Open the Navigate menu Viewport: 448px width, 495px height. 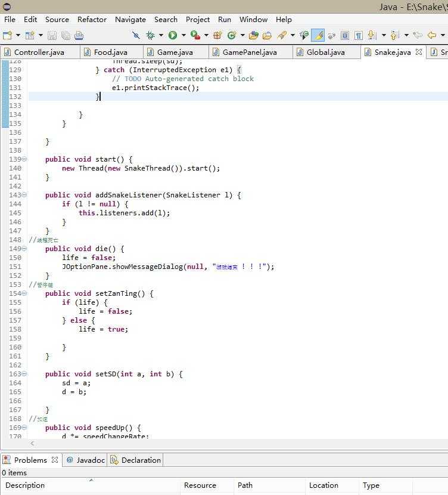coord(130,20)
